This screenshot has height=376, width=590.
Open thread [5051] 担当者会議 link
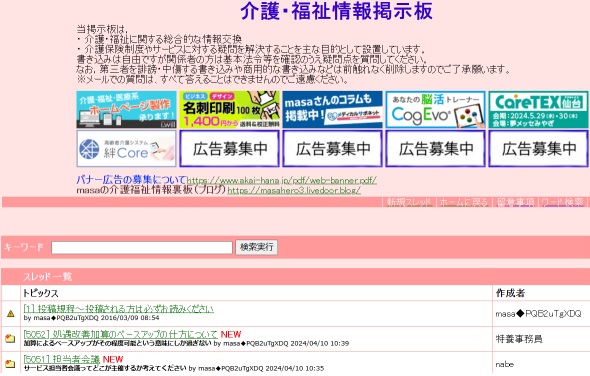[x=61, y=359]
